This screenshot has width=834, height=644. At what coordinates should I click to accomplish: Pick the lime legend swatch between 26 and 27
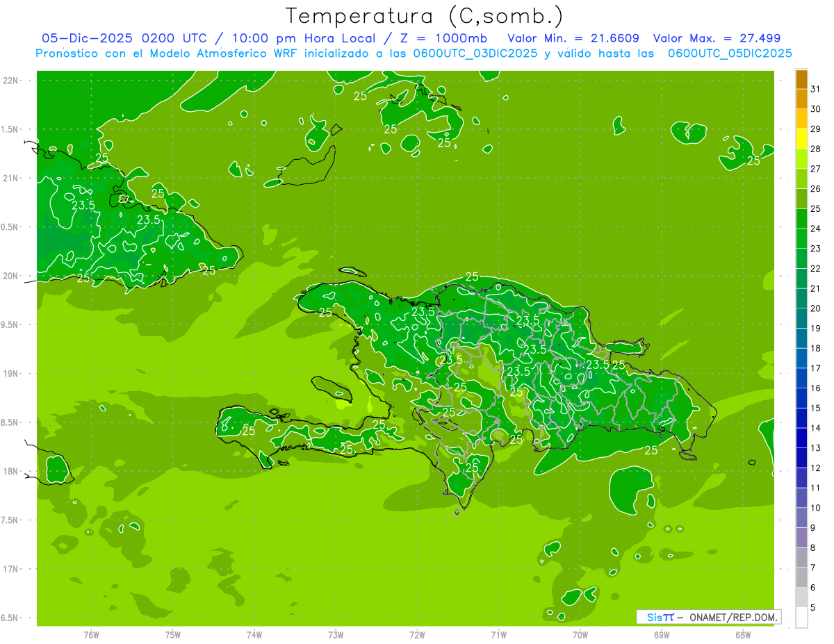tap(801, 179)
